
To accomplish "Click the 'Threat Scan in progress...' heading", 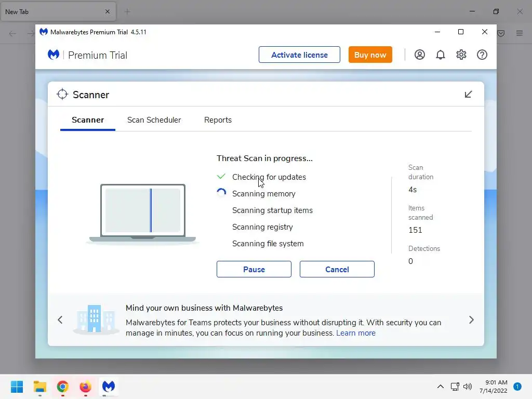I will point(264,158).
